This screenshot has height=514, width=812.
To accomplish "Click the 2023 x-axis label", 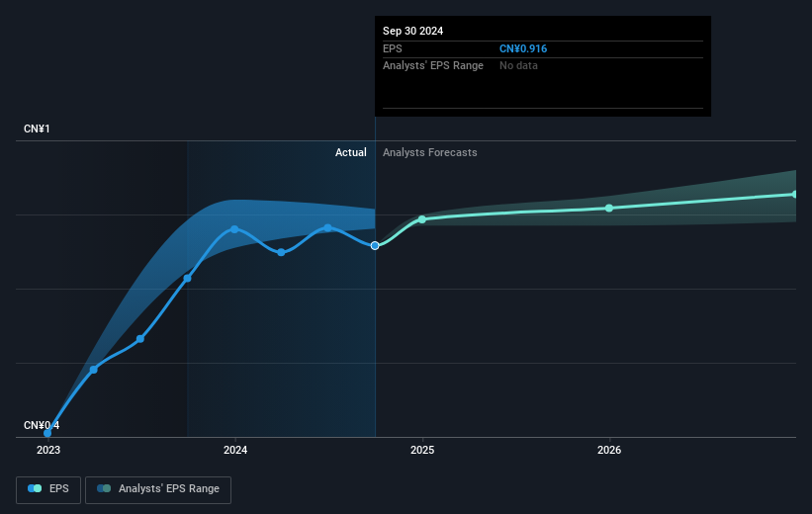I will point(48,451).
